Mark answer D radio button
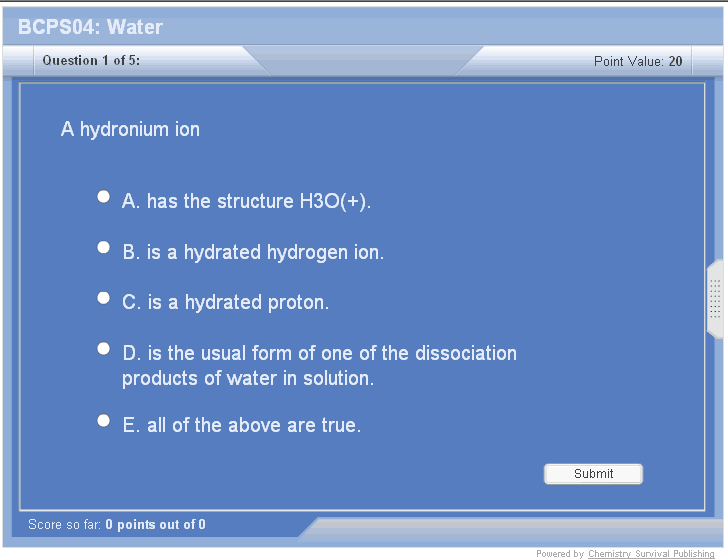This screenshot has height=560, width=728. pyautogui.click(x=103, y=349)
